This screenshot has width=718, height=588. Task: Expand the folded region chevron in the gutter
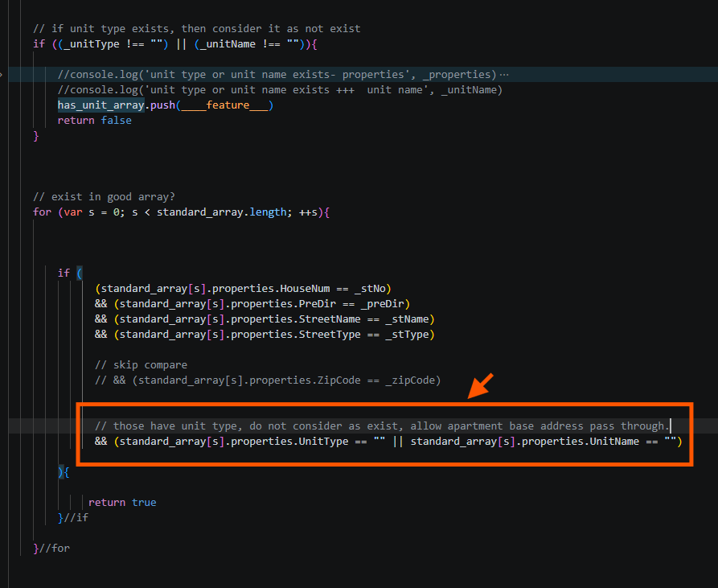point(2,75)
